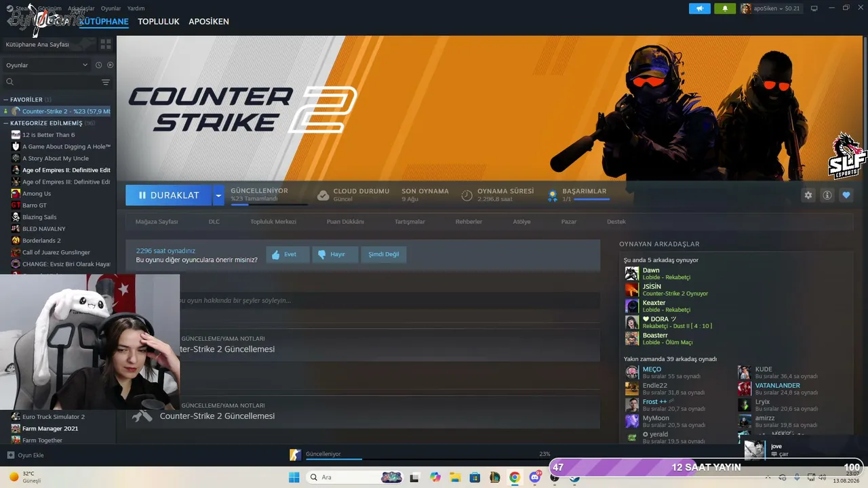
Task: Open Microsoft Store from the taskbar
Action: point(475,477)
